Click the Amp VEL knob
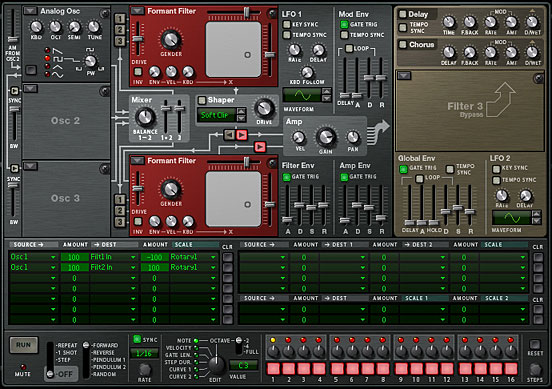Screen dimensions: 552x389 coord(299,137)
